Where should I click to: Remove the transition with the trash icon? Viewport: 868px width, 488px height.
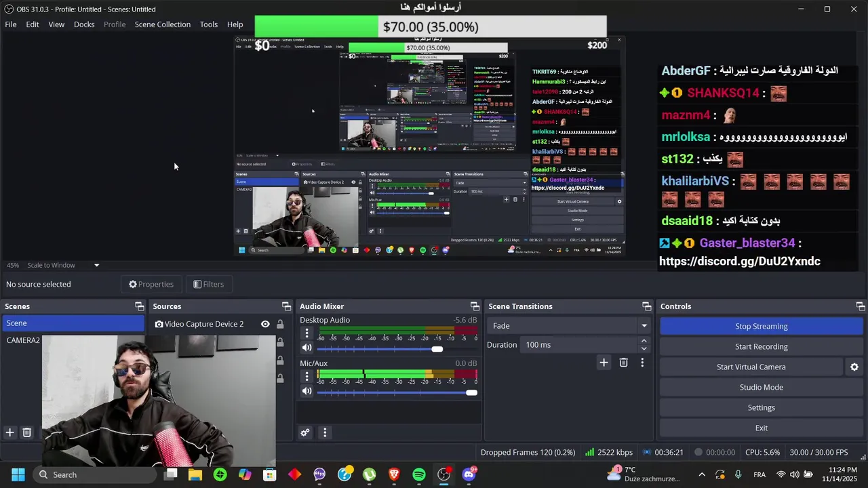coord(624,363)
